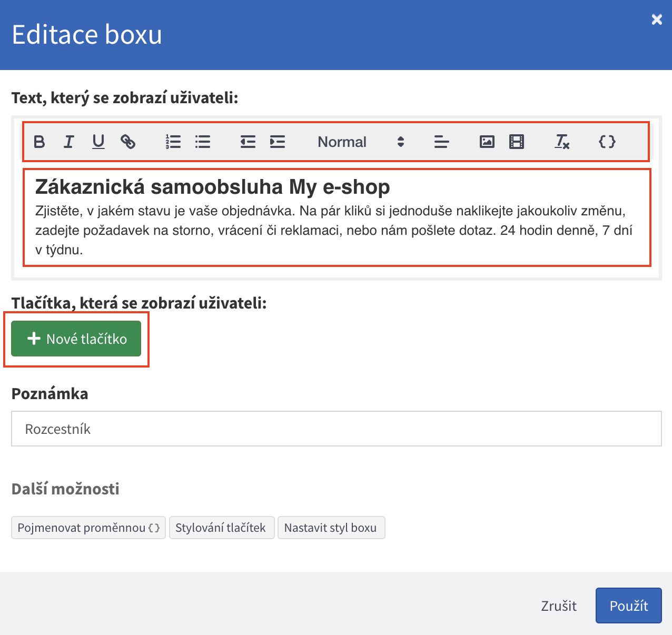This screenshot has width=672, height=635.
Task: Add a new button with Nové tlačítko
Action: tap(76, 339)
